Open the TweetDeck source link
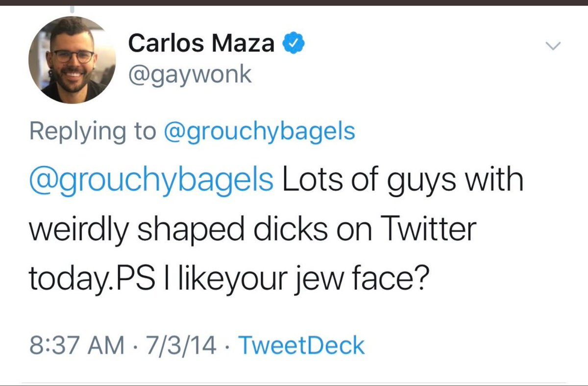Image resolution: width=588 pixels, height=386 pixels. [301, 345]
